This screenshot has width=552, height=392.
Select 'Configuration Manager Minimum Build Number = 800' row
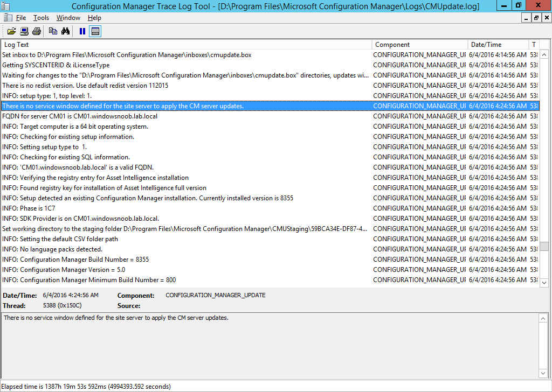[271, 280]
